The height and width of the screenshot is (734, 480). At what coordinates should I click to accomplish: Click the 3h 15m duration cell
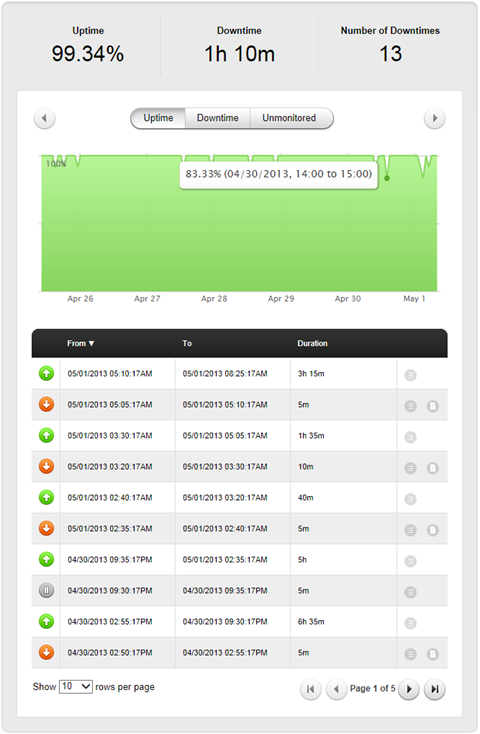tap(311, 374)
